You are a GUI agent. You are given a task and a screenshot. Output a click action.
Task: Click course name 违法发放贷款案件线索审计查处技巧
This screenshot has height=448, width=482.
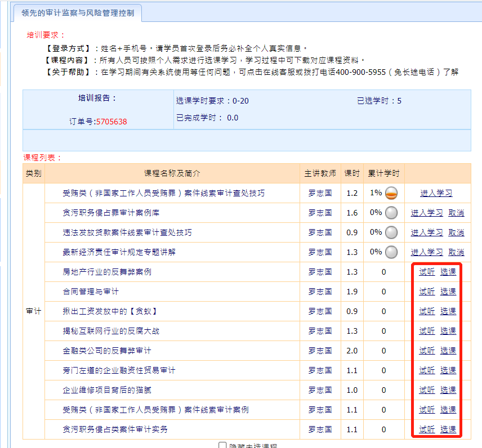point(127,232)
